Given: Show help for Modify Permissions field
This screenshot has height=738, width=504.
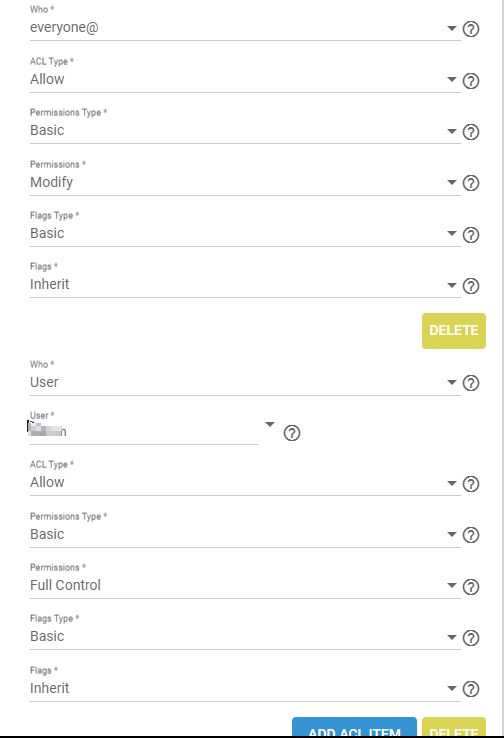Looking at the screenshot, I should [x=471, y=183].
